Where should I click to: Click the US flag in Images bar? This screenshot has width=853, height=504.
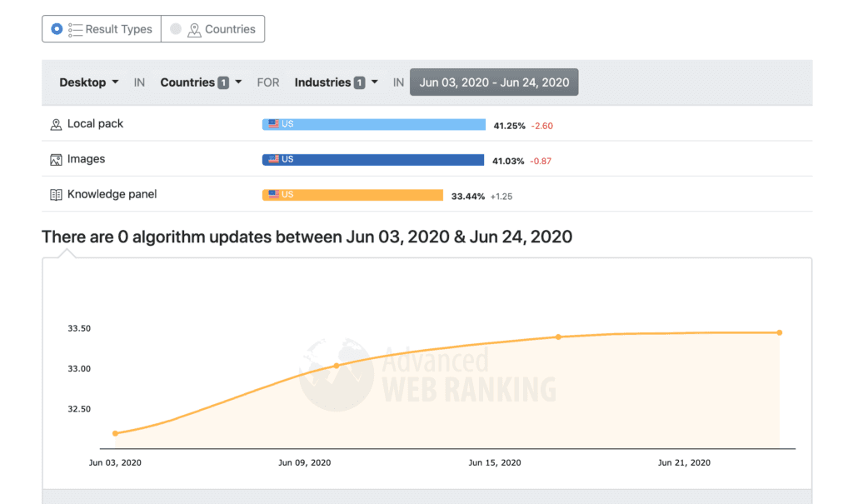click(273, 159)
